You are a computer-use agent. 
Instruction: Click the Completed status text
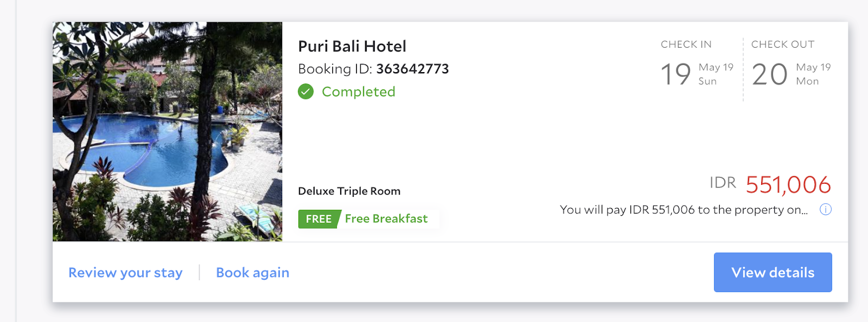coord(359,92)
